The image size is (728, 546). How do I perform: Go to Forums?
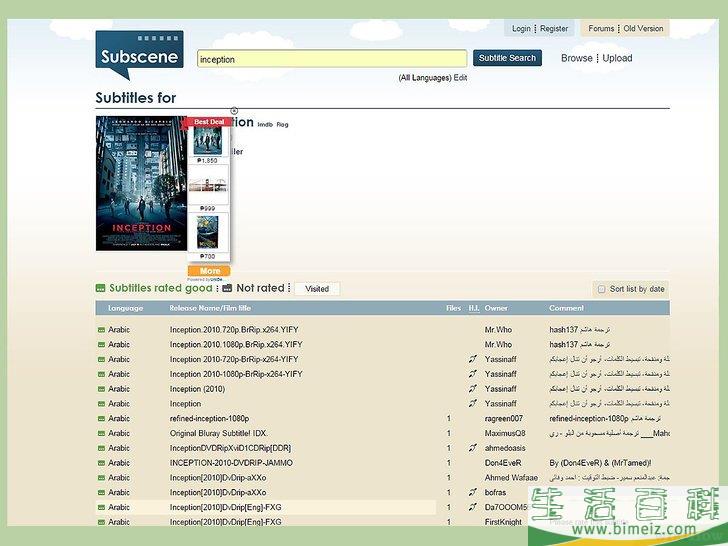601,28
